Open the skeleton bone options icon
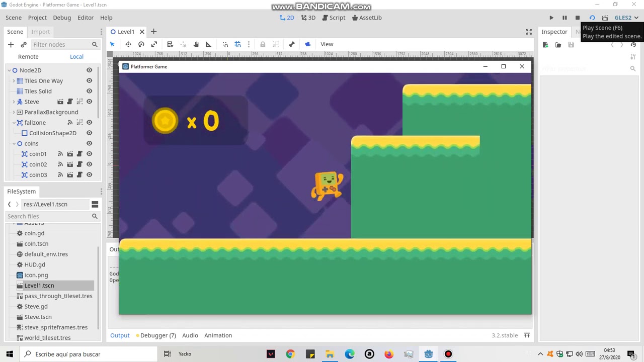The width and height of the screenshot is (644, 362). coord(292,44)
